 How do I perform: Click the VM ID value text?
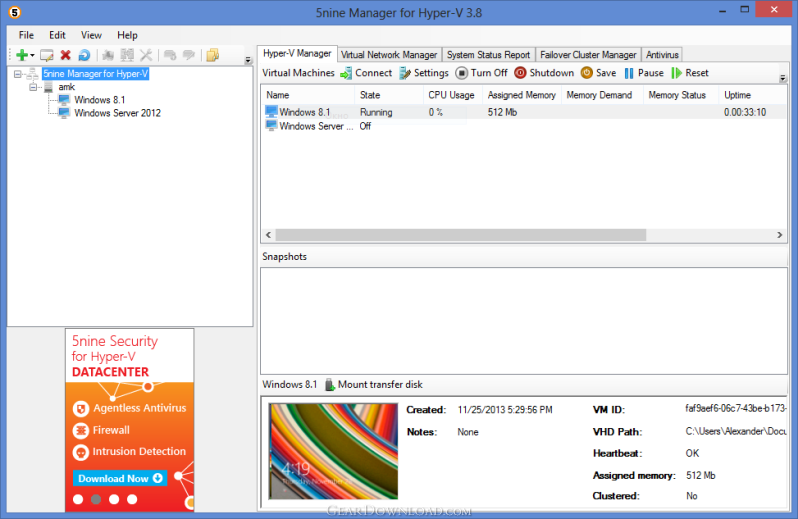click(735, 409)
